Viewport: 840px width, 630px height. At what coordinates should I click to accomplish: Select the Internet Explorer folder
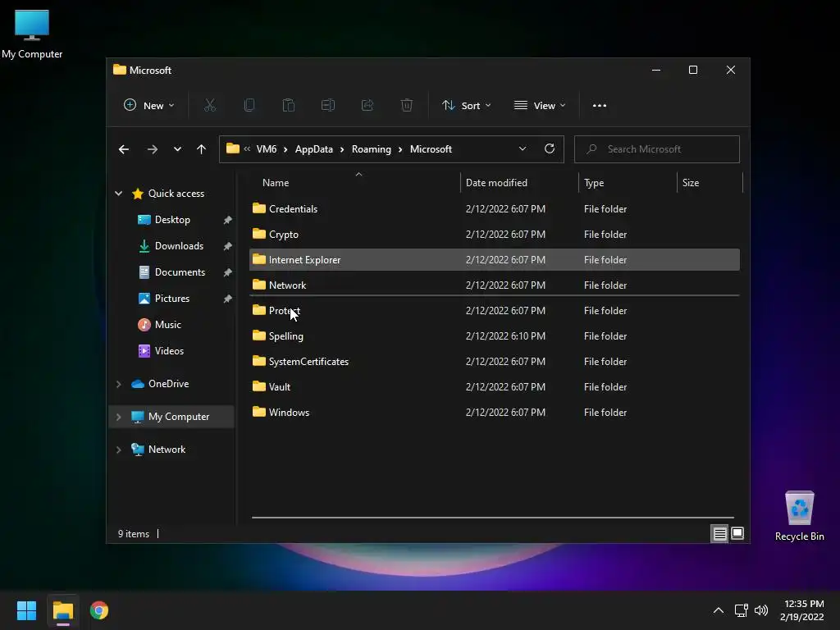click(495, 259)
